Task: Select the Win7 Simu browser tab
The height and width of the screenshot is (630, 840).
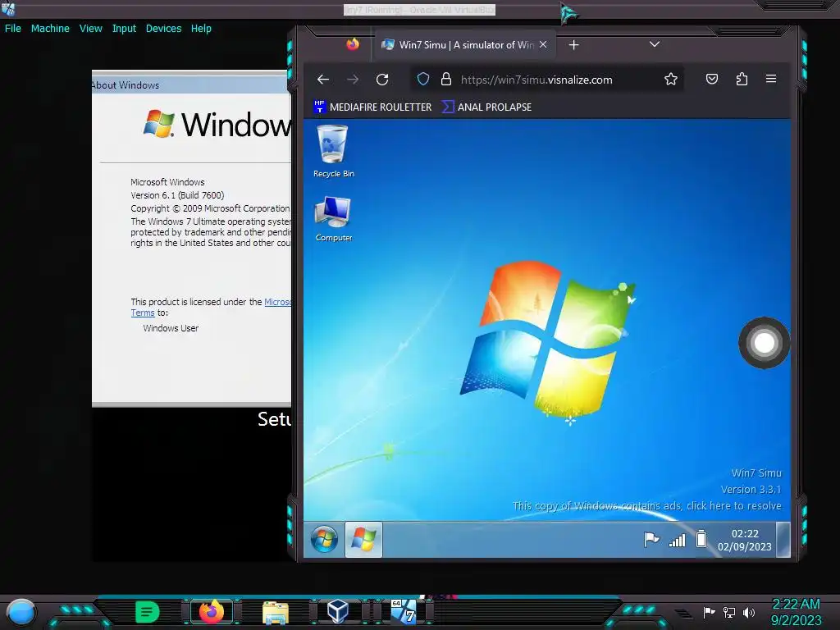Action: click(x=463, y=45)
